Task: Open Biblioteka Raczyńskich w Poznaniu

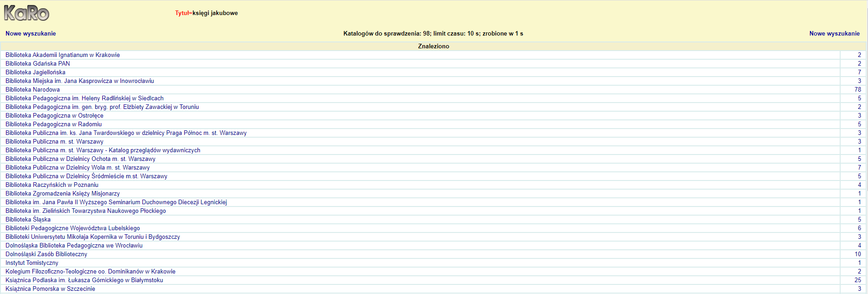Action: pos(52,185)
